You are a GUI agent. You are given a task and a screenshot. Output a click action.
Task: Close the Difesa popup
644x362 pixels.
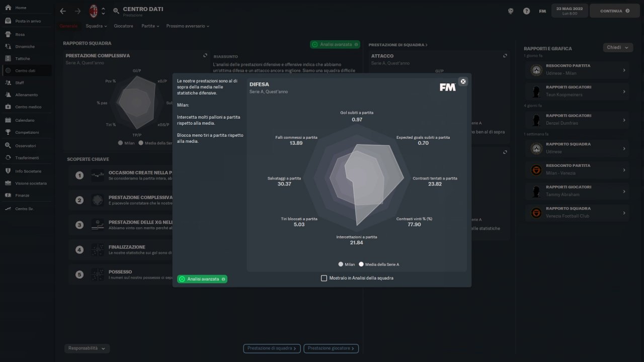coord(463,81)
